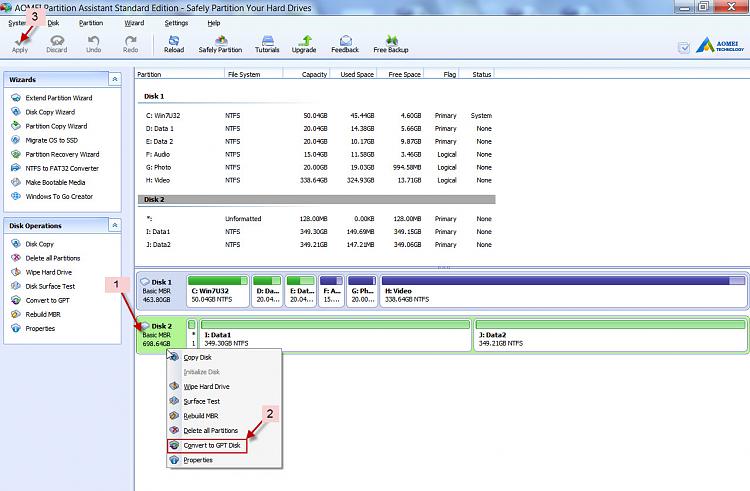
Task: Click the checkmark icon beside AOMEI logo
Action: click(x=684, y=47)
